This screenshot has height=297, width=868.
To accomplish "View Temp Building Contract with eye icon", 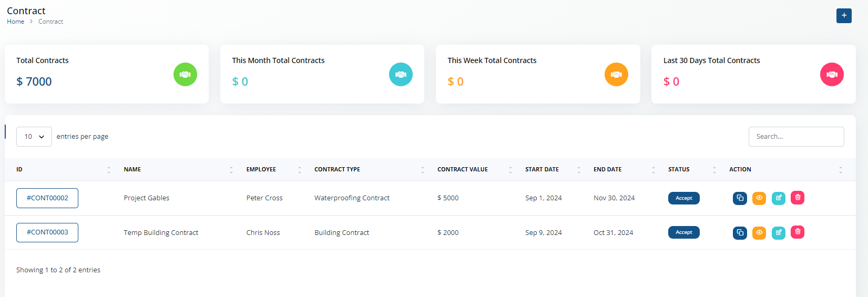I will [759, 232].
